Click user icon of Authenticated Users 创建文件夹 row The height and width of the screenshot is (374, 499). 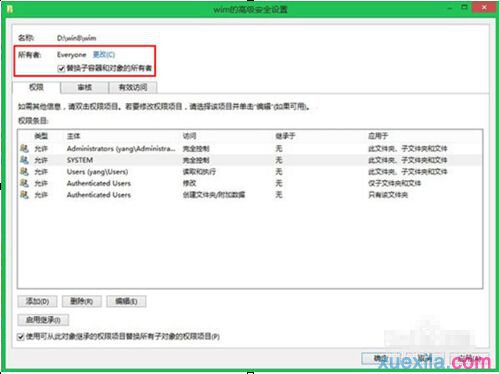click(x=24, y=194)
